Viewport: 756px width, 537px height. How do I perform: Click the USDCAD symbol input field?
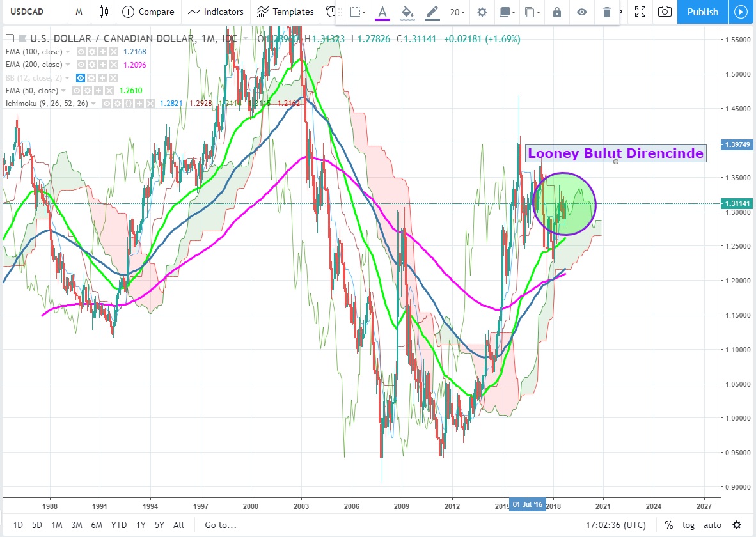(32, 12)
